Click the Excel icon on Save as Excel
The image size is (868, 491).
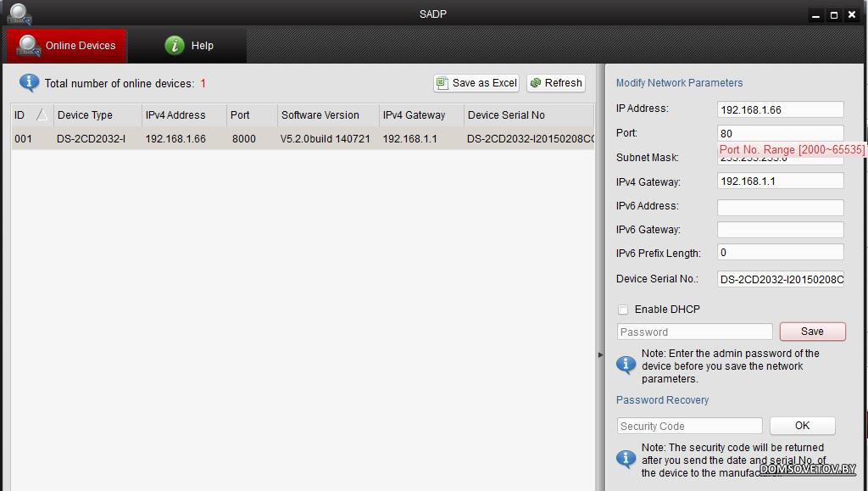point(442,83)
